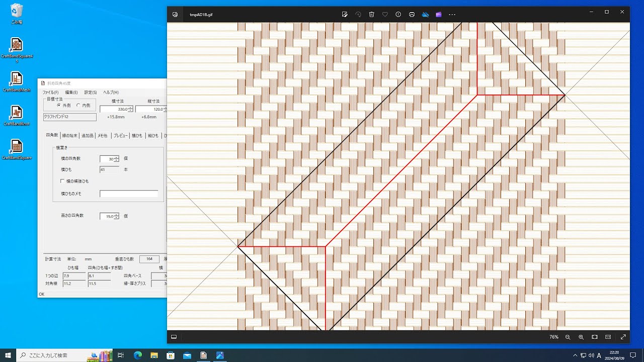Viewport: 644px width, 362px height.
Task: Click the actual size 1:1 icon
Action: pyautogui.click(x=608, y=337)
